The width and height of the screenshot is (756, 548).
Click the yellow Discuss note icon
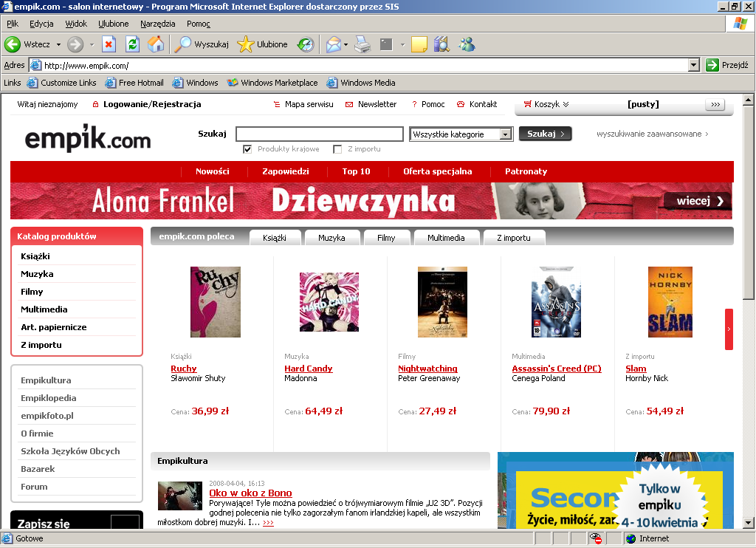tap(419, 44)
